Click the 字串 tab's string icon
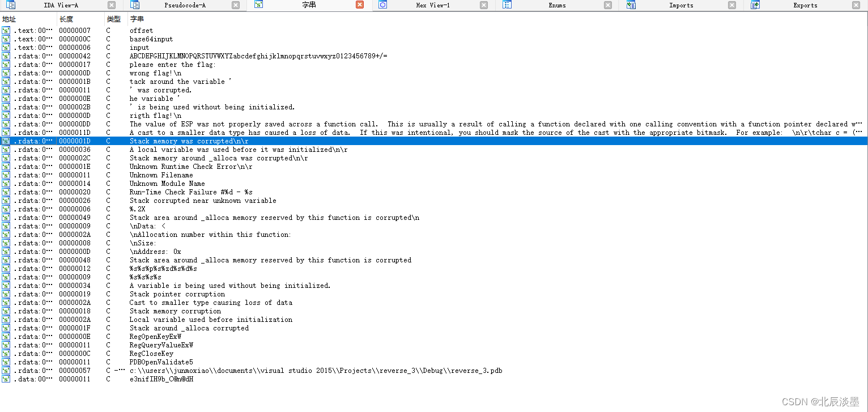Viewport: 868px width, 412px height. point(258,5)
